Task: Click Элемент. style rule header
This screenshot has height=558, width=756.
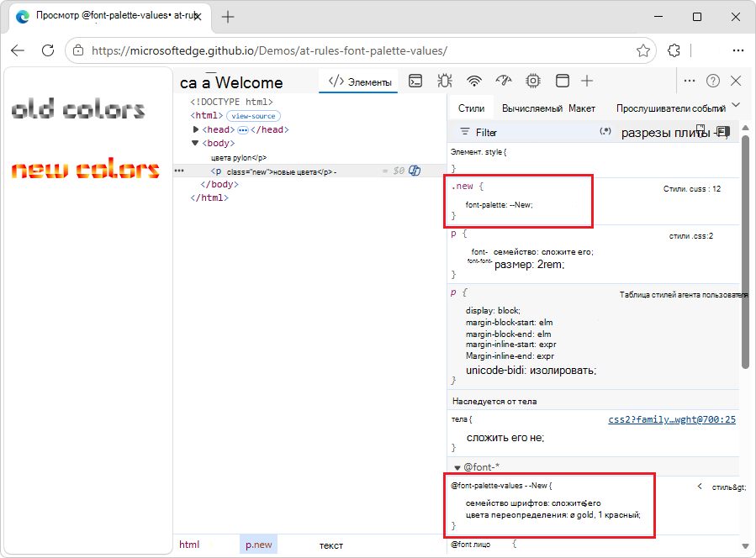Action: [x=478, y=152]
